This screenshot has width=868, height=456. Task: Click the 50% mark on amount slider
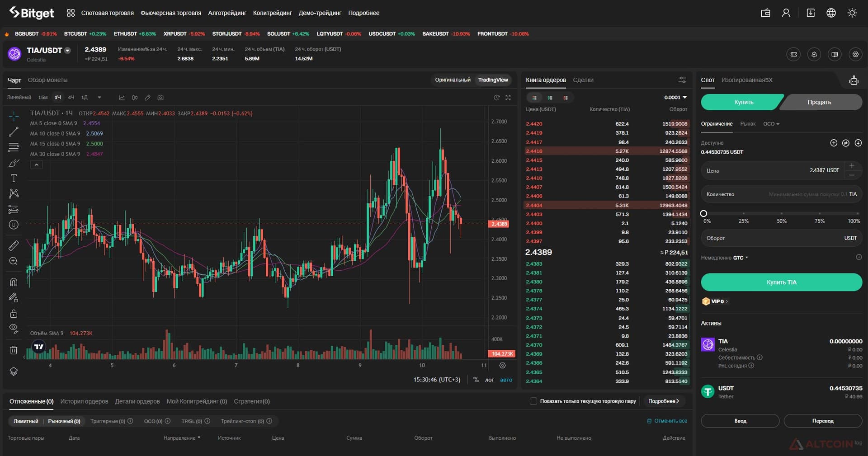[x=782, y=214]
